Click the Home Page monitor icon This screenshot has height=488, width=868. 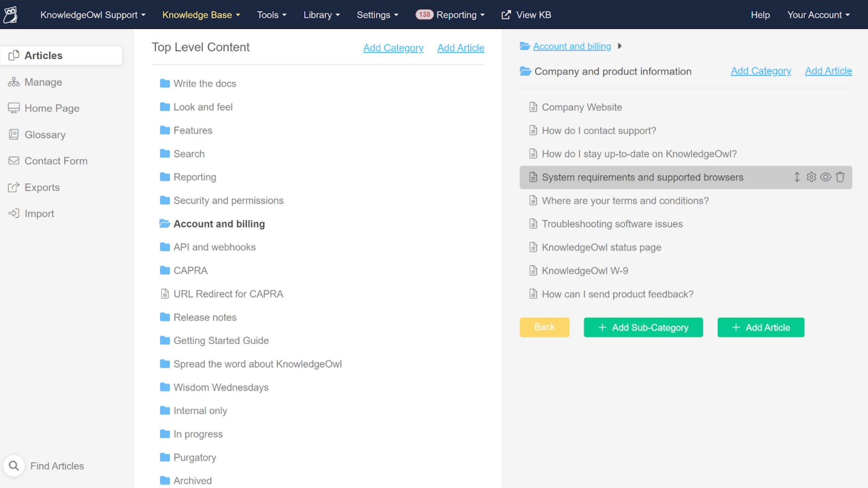(14, 108)
